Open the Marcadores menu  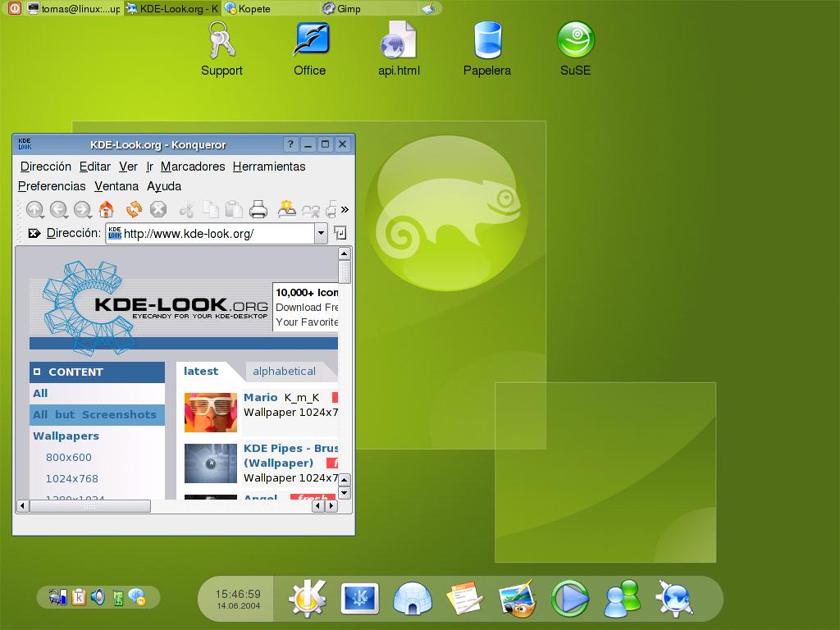(194, 167)
